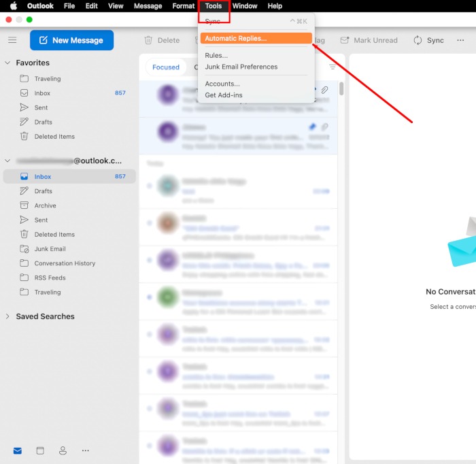The image size is (476, 464).
Task: Open the Outlook app menu
Action: point(40,5)
